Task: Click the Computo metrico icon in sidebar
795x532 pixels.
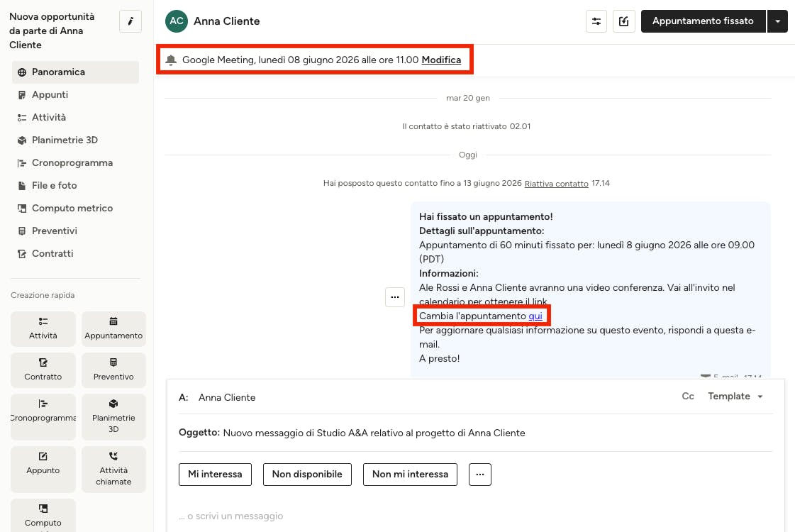Action: (x=22, y=209)
